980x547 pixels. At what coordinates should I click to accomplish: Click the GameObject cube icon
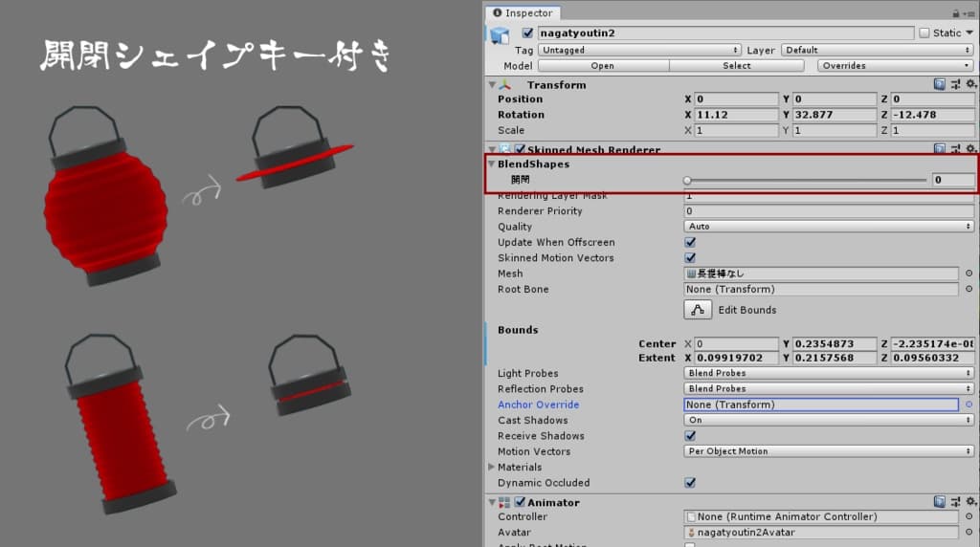(x=500, y=34)
